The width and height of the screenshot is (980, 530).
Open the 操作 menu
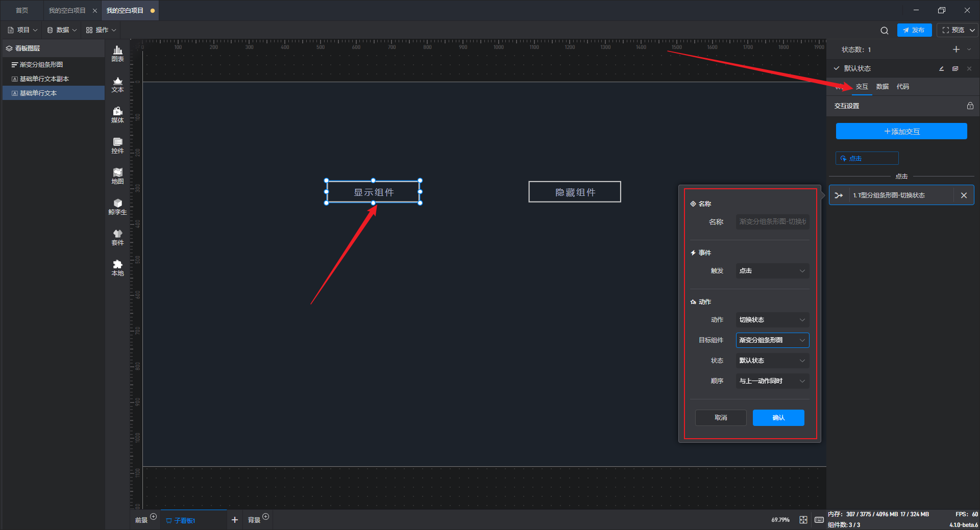point(101,30)
